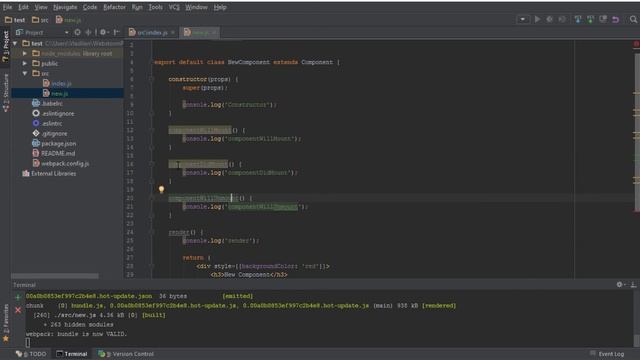The width and height of the screenshot is (640, 360).
Task: Expand the node_modules folder
Action: [x=25, y=53]
